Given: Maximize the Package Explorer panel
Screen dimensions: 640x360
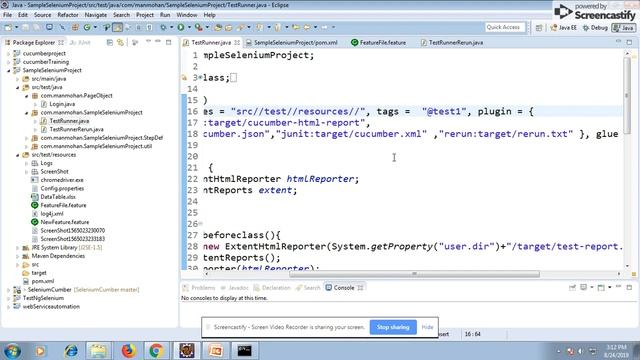Looking at the screenshot, I should (169, 42).
